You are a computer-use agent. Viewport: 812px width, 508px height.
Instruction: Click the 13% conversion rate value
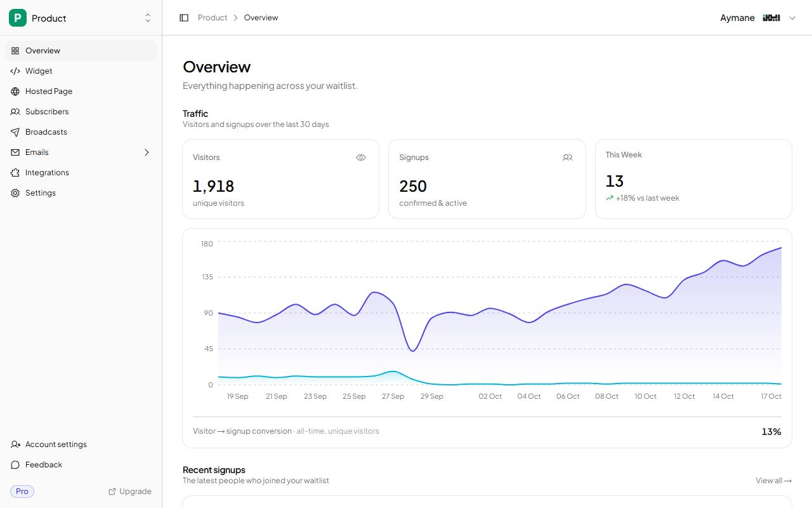click(771, 432)
